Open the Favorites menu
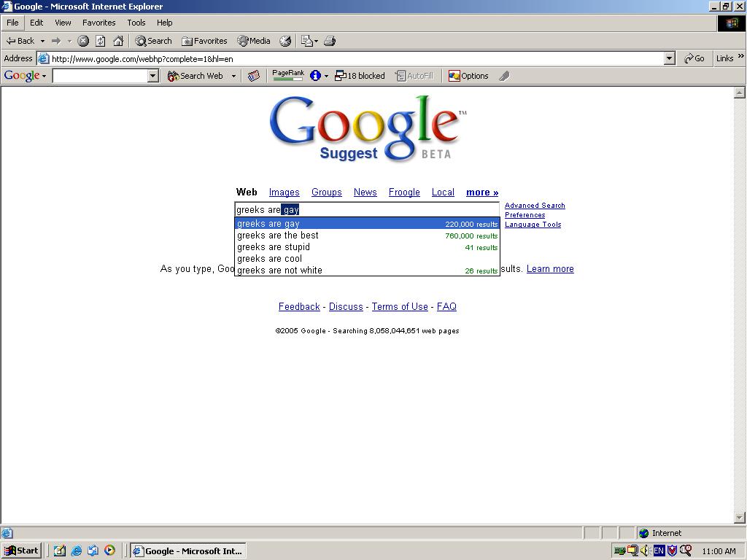Screen dimensions: 747x560 tap(98, 23)
